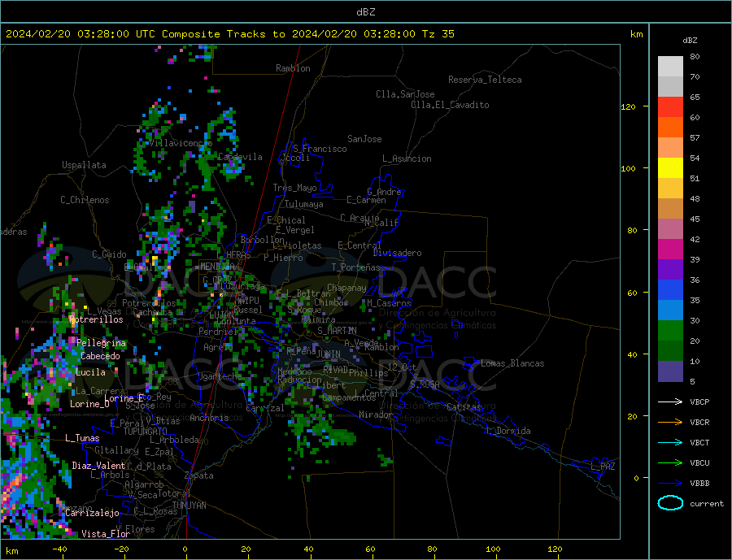Click the 'Villavicencio' map label
This screenshot has width=732, height=560.
[181, 143]
